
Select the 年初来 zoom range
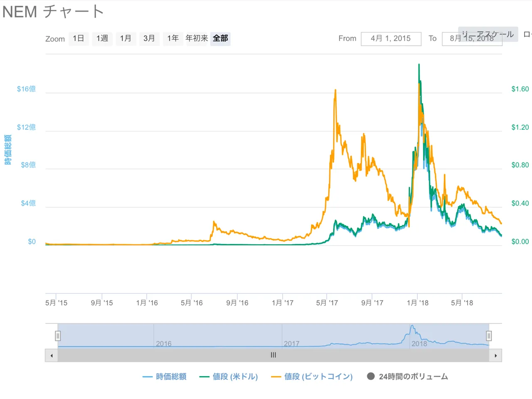(197, 39)
